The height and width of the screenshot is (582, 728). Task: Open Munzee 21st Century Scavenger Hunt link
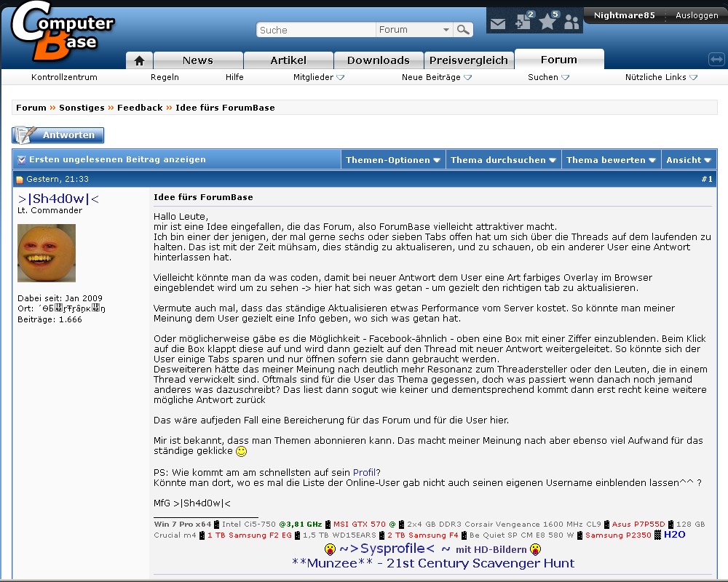[x=433, y=563]
